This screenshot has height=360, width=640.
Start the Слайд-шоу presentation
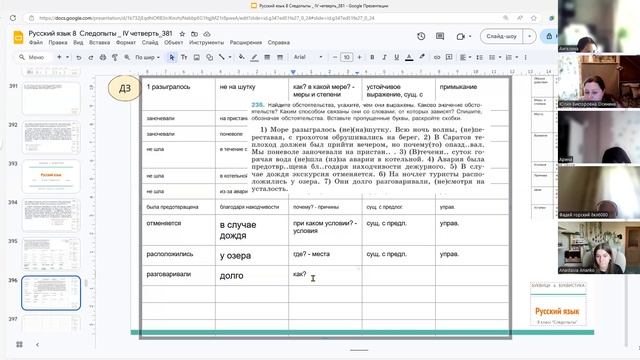point(502,36)
